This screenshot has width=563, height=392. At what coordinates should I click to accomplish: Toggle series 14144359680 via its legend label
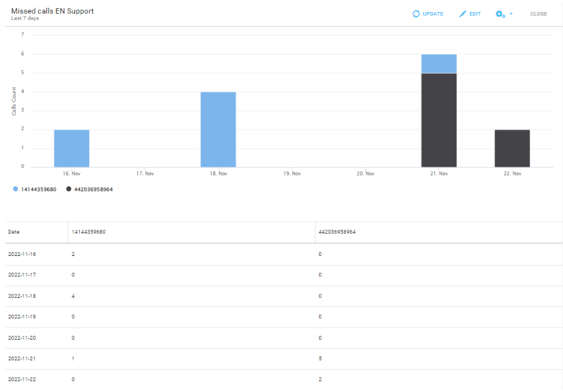click(38, 189)
